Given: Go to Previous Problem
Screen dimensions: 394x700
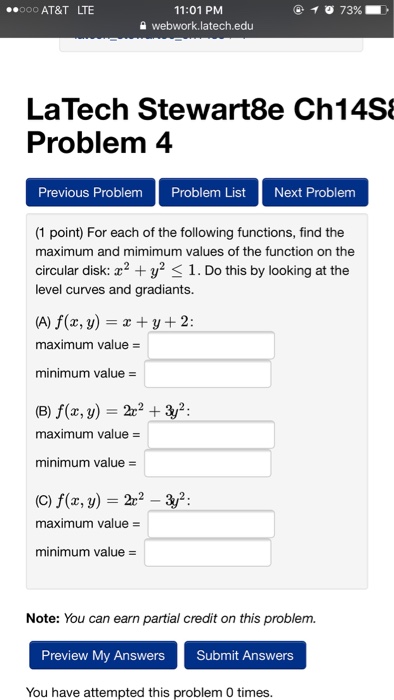Looking at the screenshot, I should click(91, 192).
